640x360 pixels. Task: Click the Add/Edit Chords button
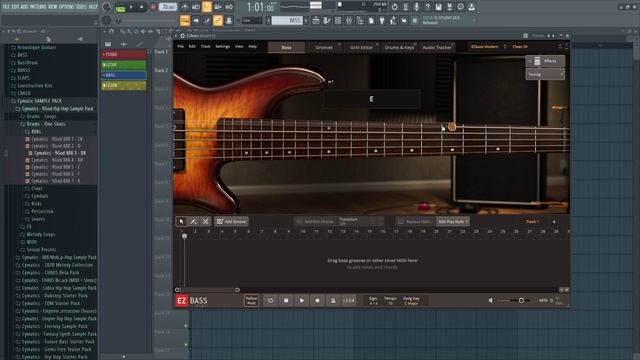315,221
